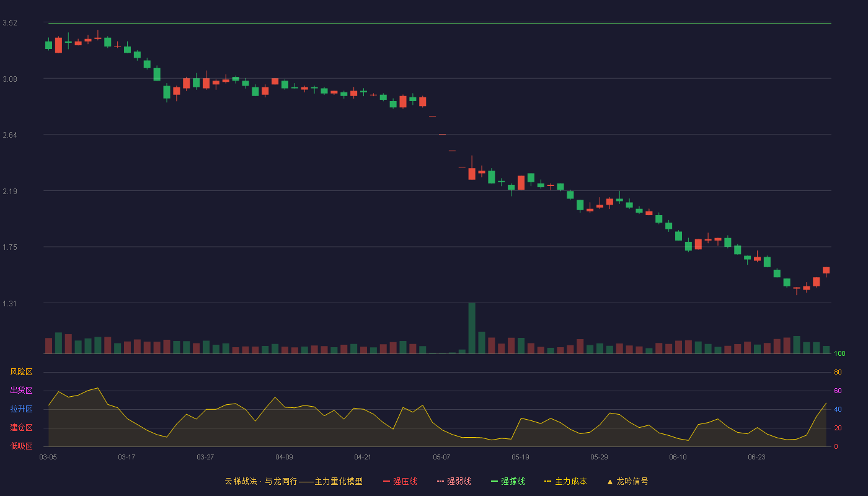Click the 拉升区 zone label

point(21,409)
